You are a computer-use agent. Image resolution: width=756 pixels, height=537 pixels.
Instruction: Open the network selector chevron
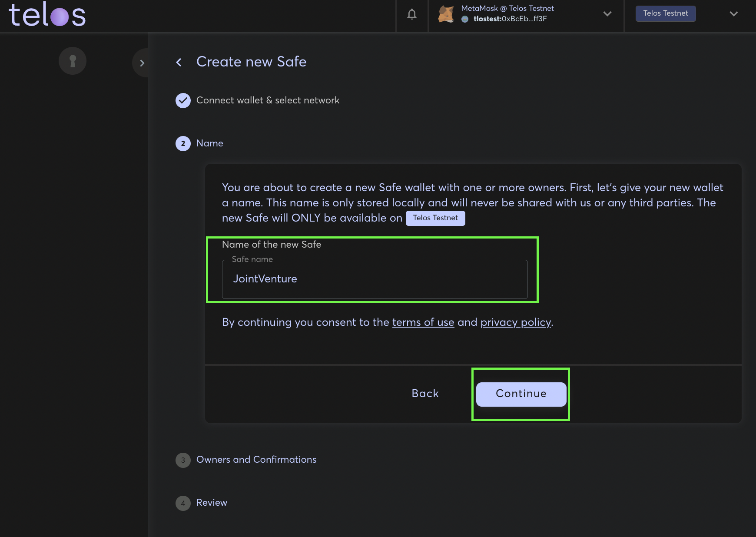tap(733, 14)
